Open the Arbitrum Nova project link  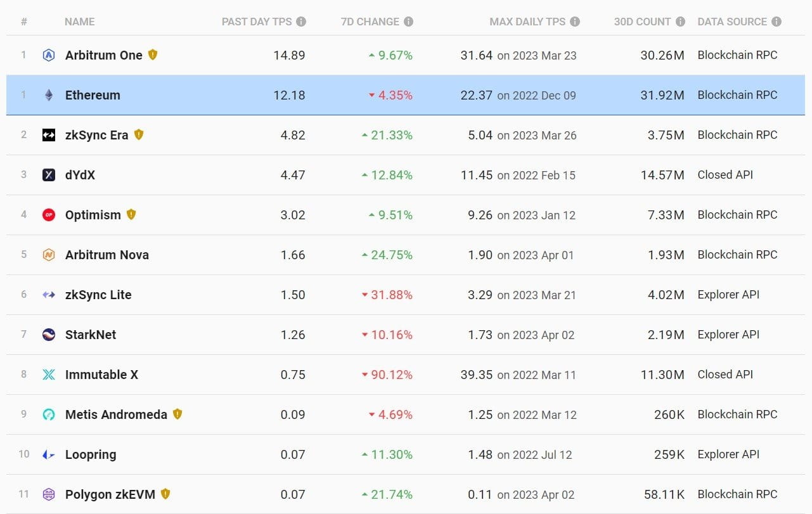point(107,255)
